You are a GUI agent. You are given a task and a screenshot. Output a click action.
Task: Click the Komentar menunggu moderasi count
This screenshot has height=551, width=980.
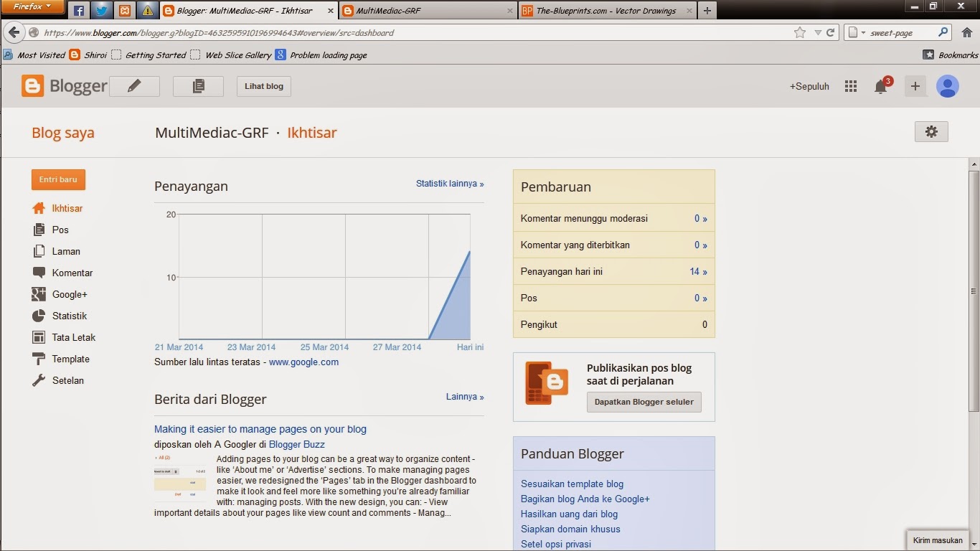pos(700,219)
